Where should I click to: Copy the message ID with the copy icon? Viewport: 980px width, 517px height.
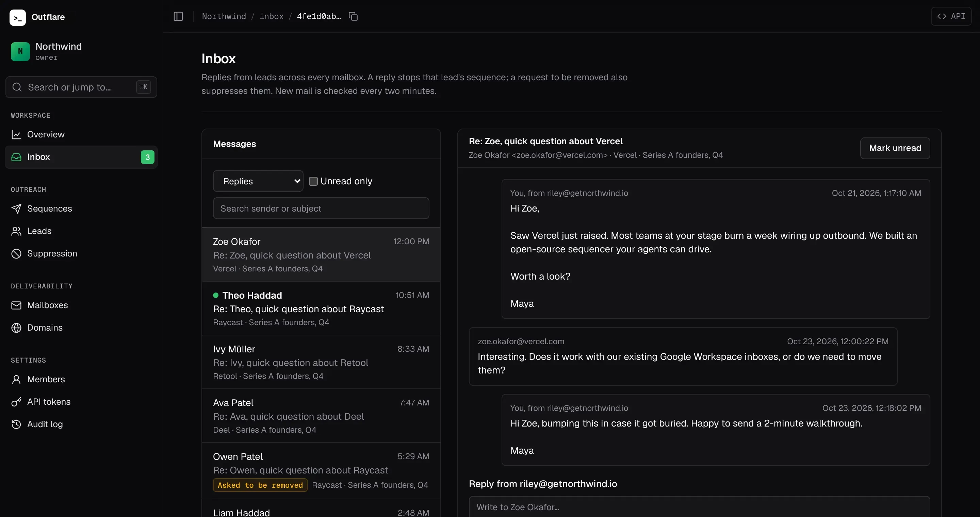pos(353,16)
